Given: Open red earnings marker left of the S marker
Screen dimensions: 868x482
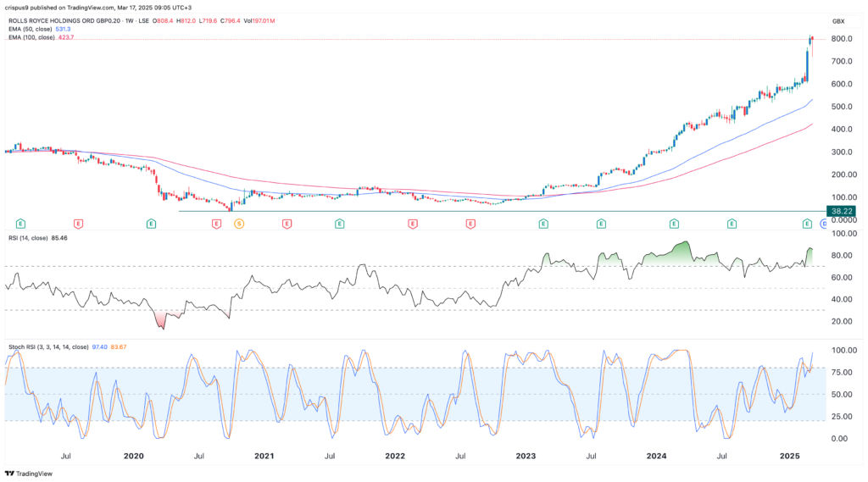Looking at the screenshot, I should click(216, 224).
